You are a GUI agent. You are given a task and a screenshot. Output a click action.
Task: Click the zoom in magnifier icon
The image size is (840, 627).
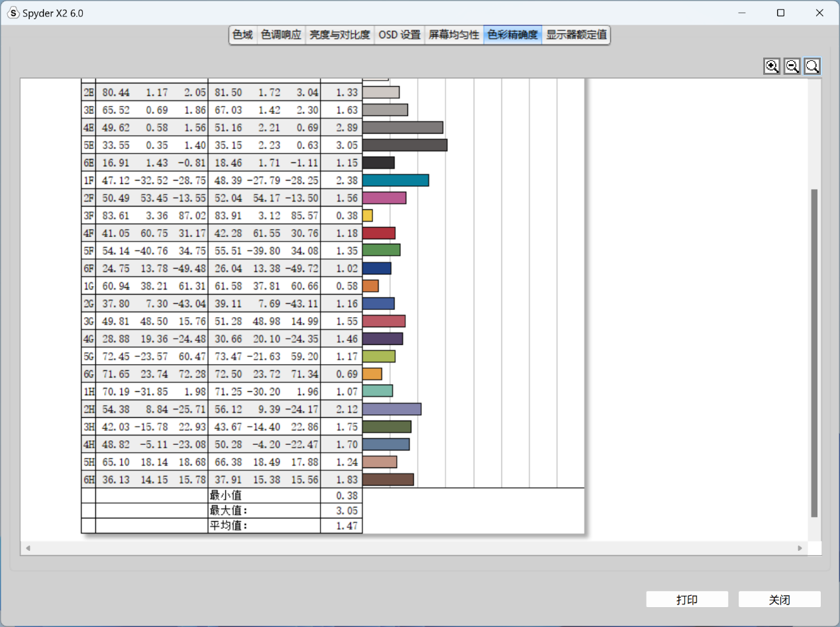point(772,66)
